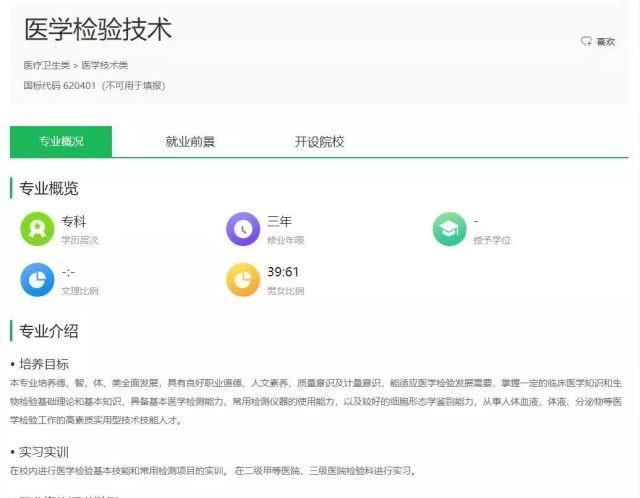Click the 国标代码 620401 text

(x=60, y=85)
